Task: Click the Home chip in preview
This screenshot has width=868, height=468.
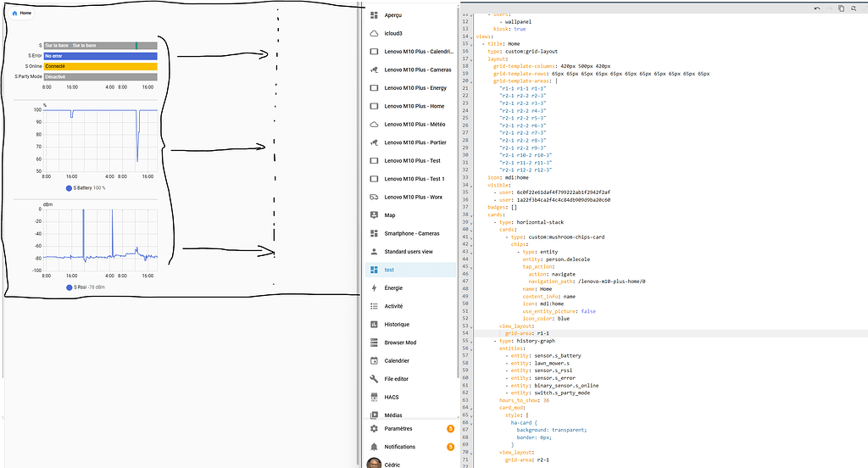Action: [x=22, y=13]
